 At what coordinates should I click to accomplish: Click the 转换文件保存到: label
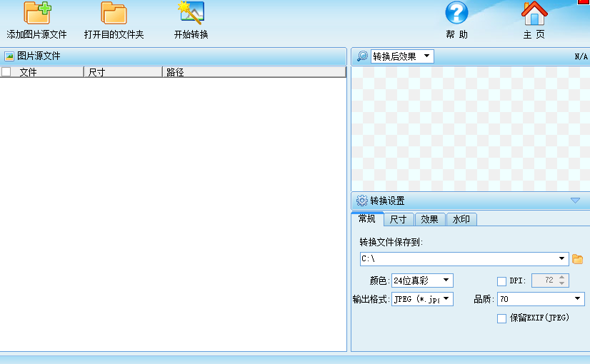391,242
